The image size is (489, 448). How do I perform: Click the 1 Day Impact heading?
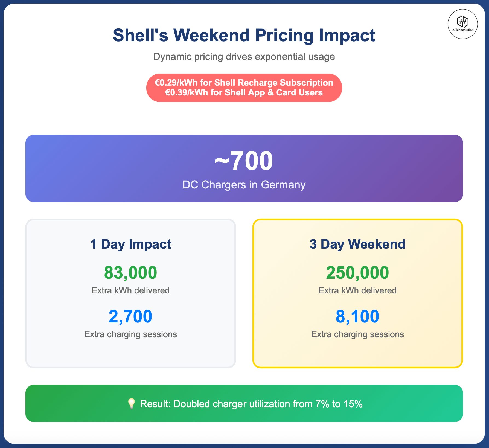click(130, 244)
